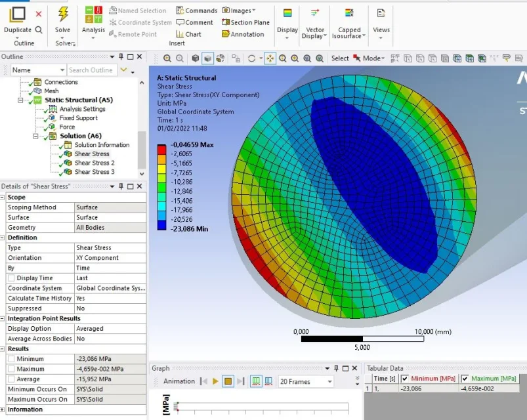Select Mesh in the outline tree
527x420 pixels.
coord(51,91)
